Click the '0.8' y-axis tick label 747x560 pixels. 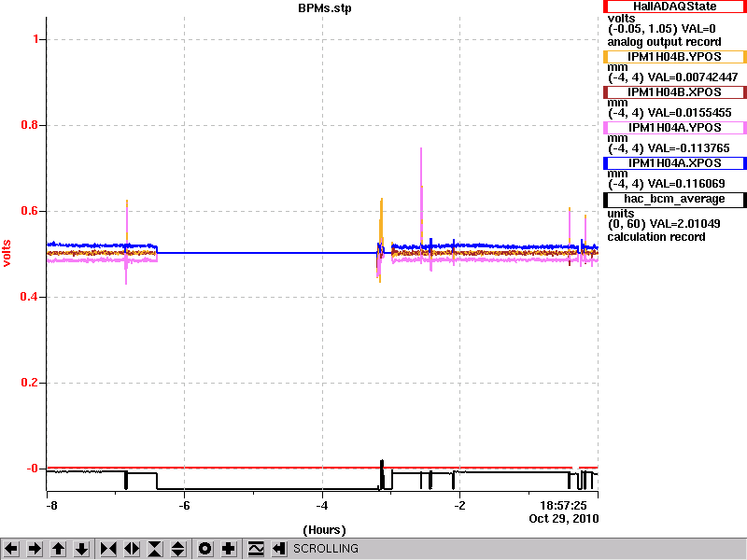(x=30, y=125)
